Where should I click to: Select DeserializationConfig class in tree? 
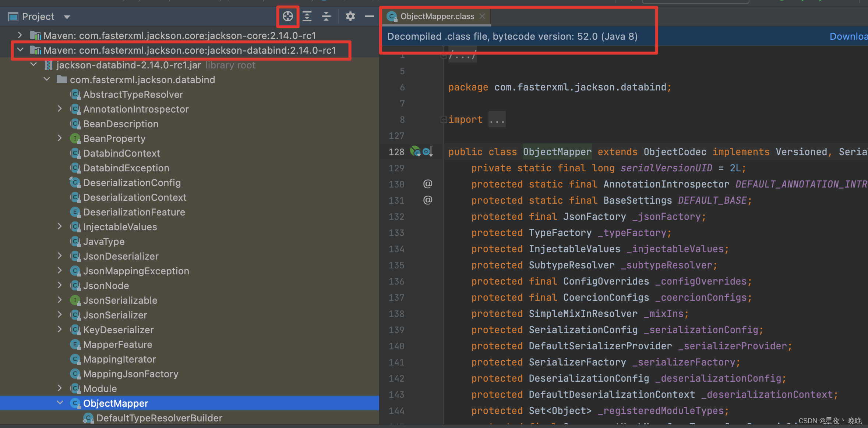(132, 183)
